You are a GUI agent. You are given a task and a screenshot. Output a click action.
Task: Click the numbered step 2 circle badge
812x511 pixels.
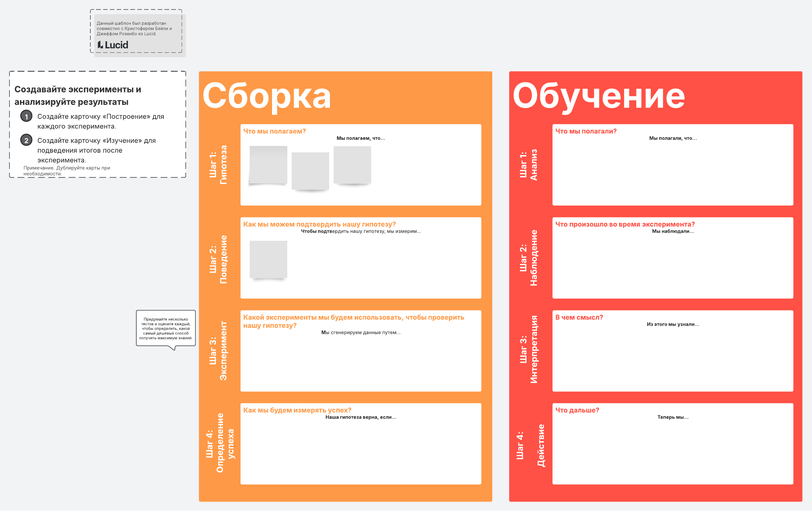coord(26,140)
